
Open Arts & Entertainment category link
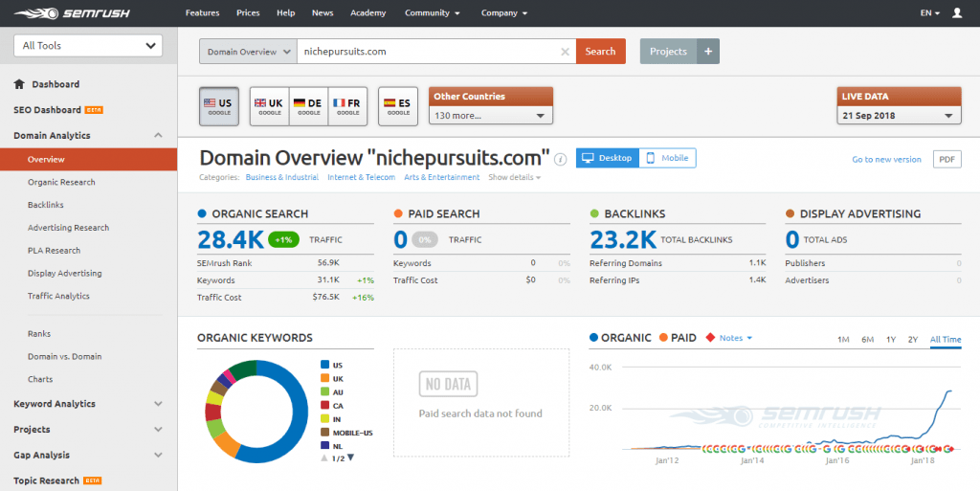(x=442, y=177)
